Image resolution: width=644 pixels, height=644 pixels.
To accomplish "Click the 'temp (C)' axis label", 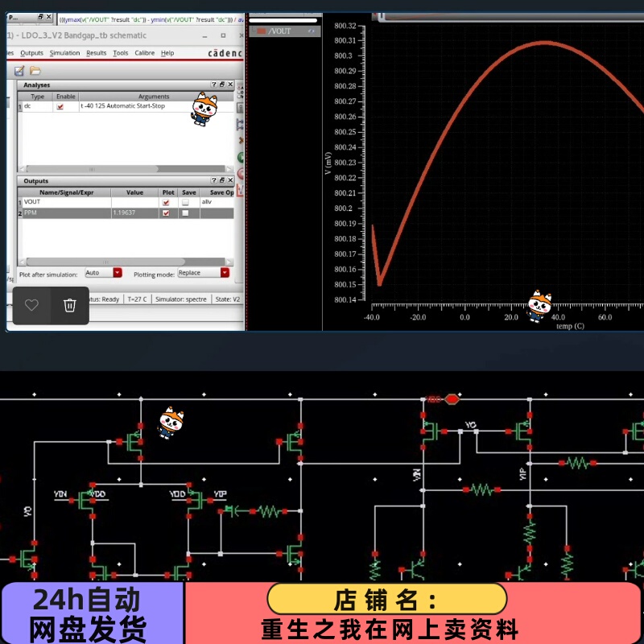I will (x=570, y=326).
